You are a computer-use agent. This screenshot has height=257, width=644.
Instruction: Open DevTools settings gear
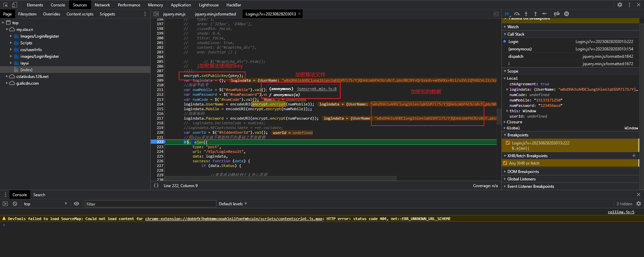coord(620,5)
